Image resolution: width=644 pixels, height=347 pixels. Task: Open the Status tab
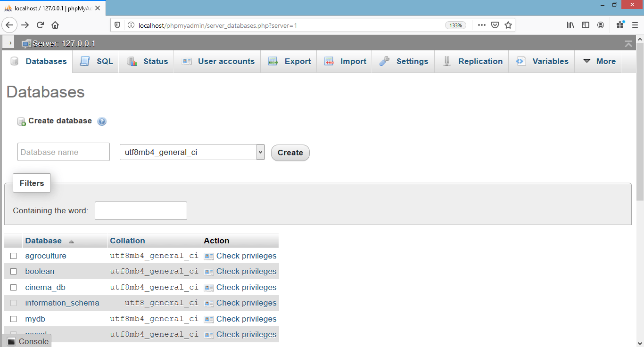coord(147,61)
